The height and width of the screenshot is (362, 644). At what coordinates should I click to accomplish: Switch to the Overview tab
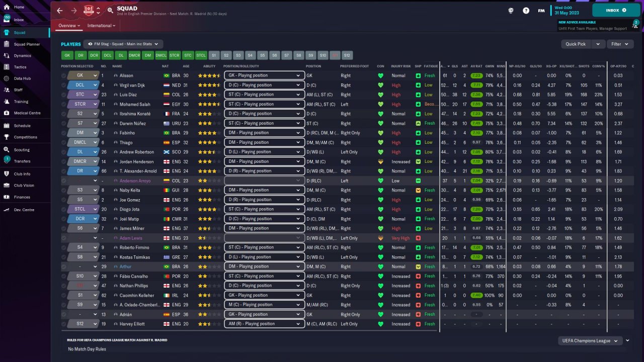(x=69, y=26)
